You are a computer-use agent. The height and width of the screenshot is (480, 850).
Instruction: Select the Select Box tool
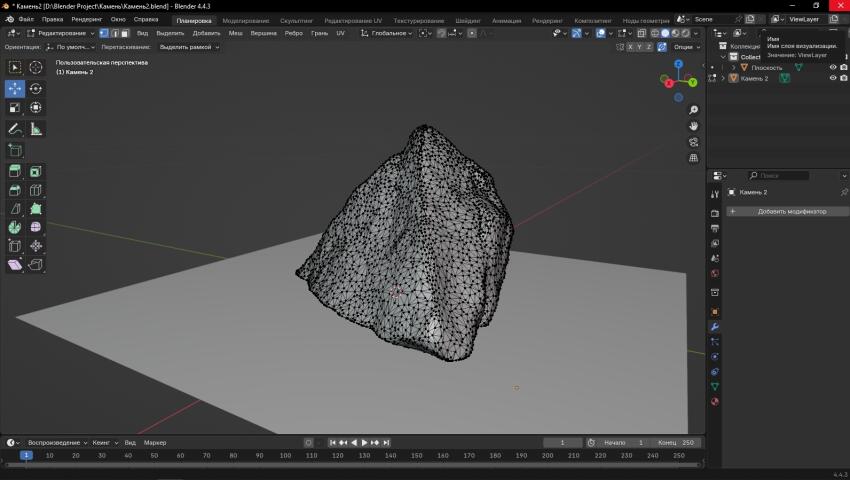(15, 67)
